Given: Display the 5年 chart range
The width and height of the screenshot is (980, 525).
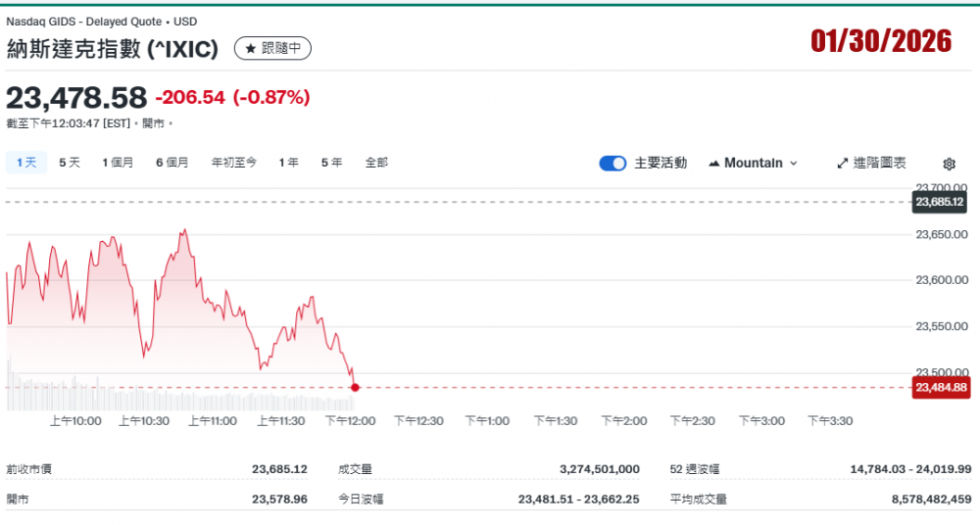Looking at the screenshot, I should click(331, 163).
